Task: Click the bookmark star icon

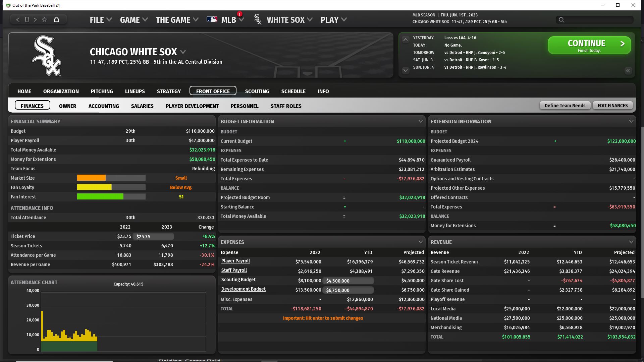Action: click(x=44, y=20)
